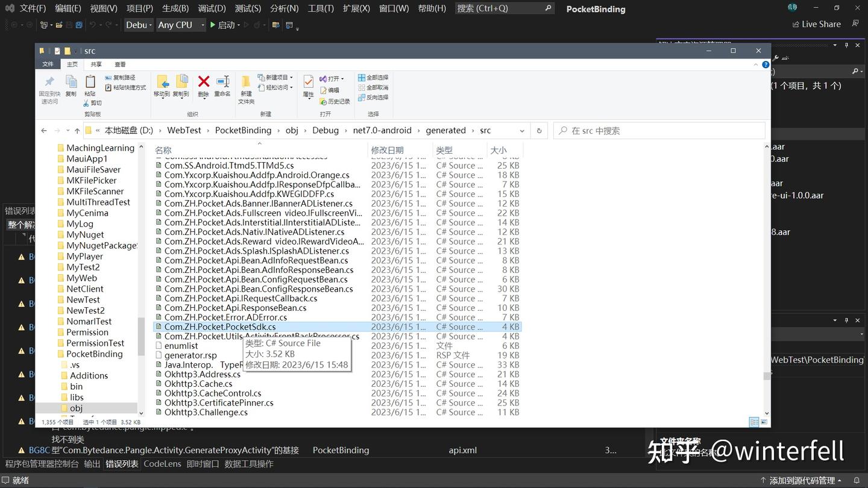Viewport: 868px width, 488px height.
Task: Switch to large icons view layout
Action: 764,422
